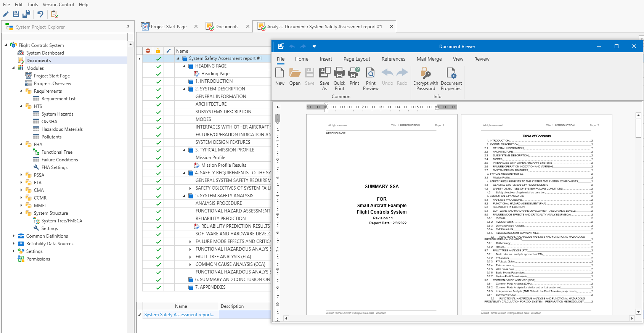Screen dimensions: 644x333
Task: Open the Mail Merge ribbon tab
Action: pyautogui.click(x=429, y=59)
